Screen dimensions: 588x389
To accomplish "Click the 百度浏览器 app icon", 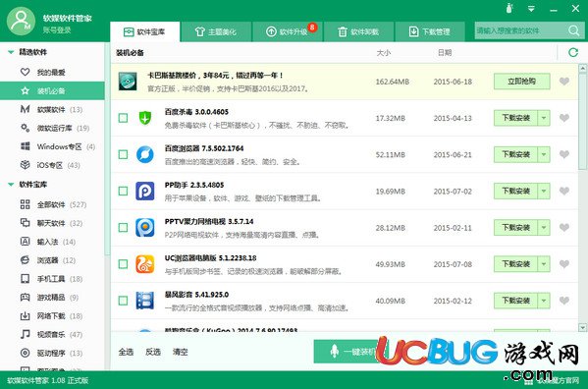I will (x=144, y=154).
